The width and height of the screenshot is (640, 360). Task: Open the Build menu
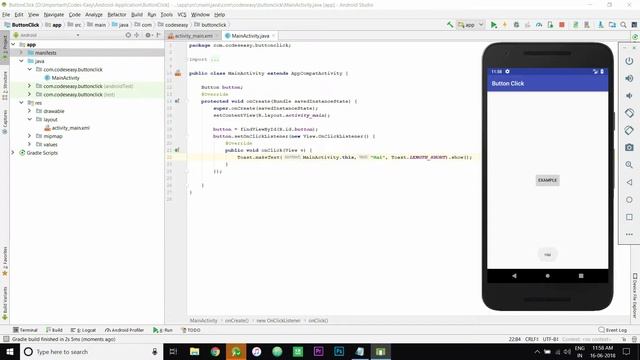pos(137,14)
